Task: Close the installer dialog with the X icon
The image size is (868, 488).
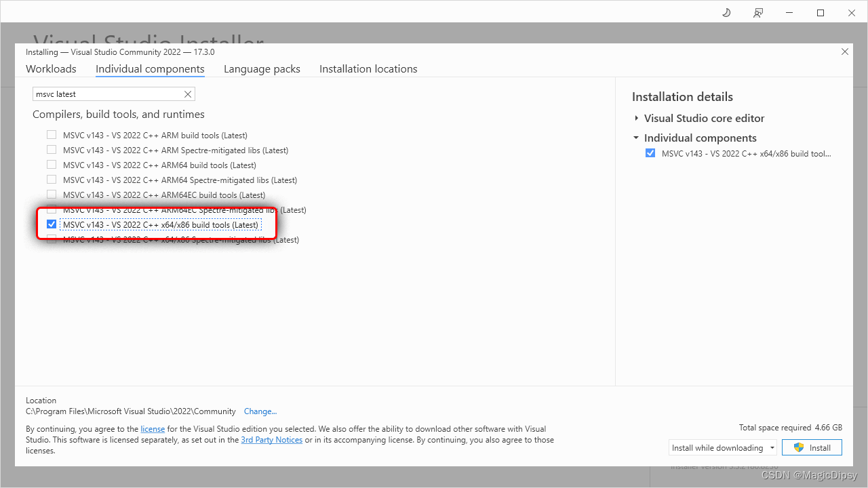Action: tap(844, 52)
